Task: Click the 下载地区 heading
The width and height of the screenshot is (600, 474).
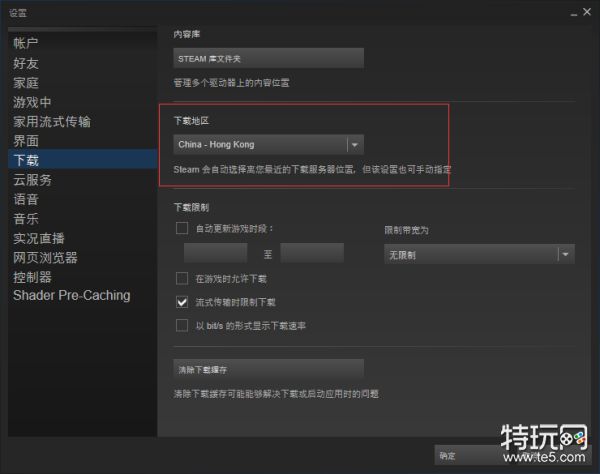Action: [191, 121]
